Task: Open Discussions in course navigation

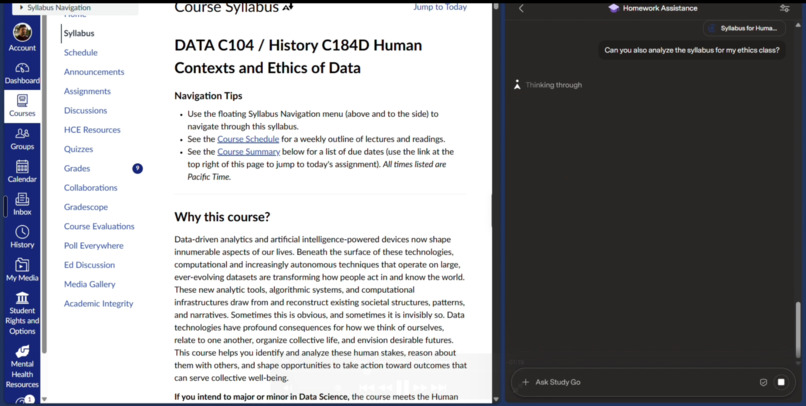Action: [x=85, y=110]
